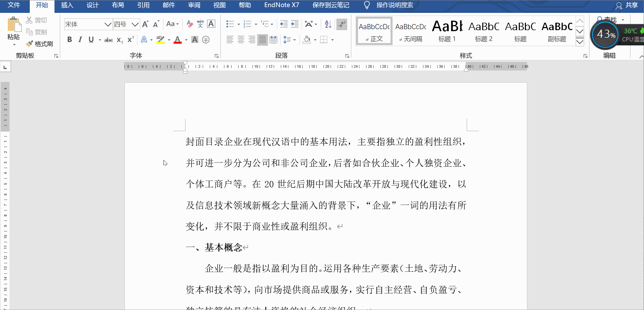Click the clear formatting icon
Screen dimensions: 644x310
tap(189, 24)
